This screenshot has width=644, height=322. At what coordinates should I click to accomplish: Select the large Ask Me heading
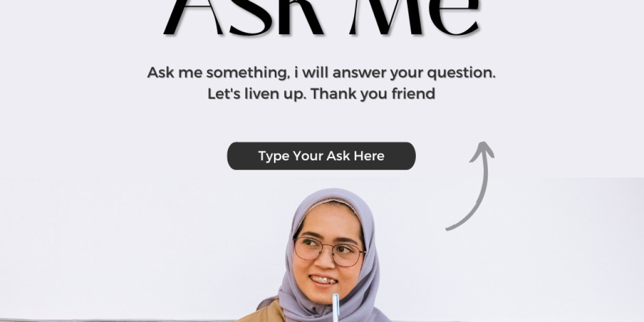point(321,17)
